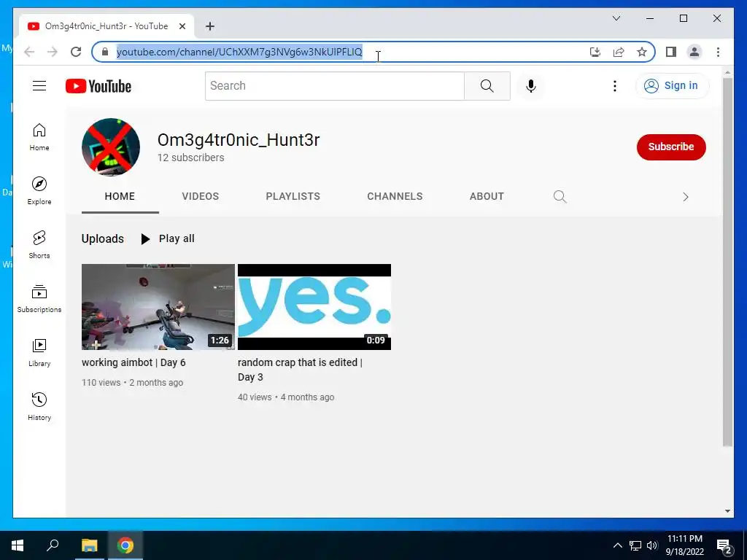View site info via lock icon
This screenshot has width=747, height=560.
point(105,52)
